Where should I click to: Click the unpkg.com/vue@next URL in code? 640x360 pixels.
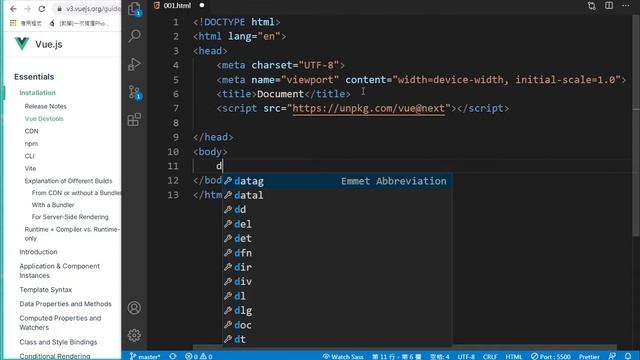[x=368, y=109]
